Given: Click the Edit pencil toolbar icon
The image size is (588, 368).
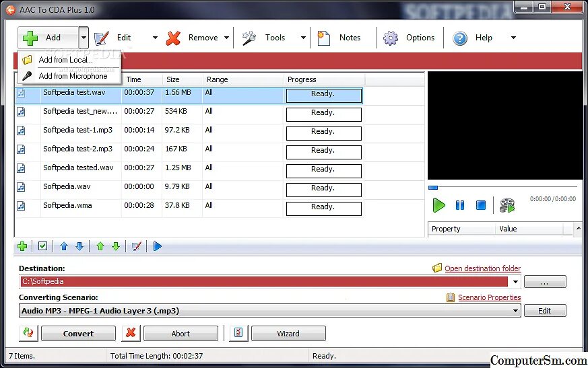Looking at the screenshot, I should tap(101, 38).
